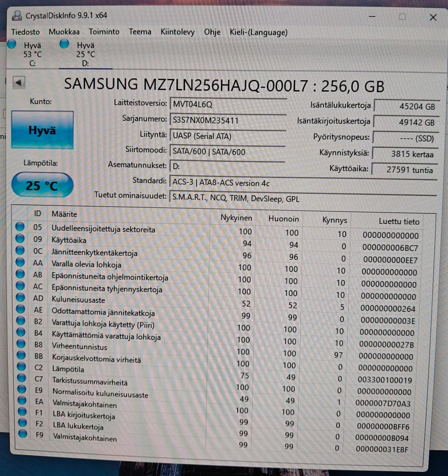Image resolution: width=448 pixels, height=476 pixels.
Task: Click status dot for Tarkistussummavirheitä row C7
Action: click(21, 378)
